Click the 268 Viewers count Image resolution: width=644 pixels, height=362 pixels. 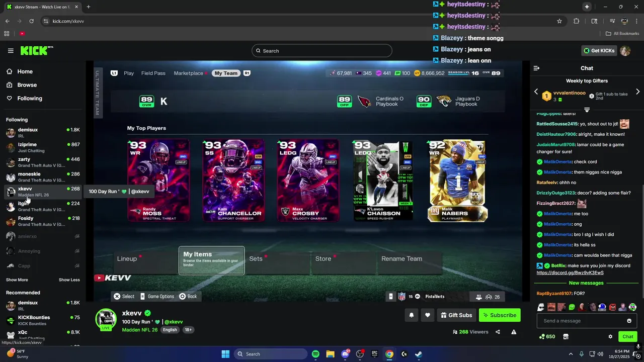click(470, 332)
